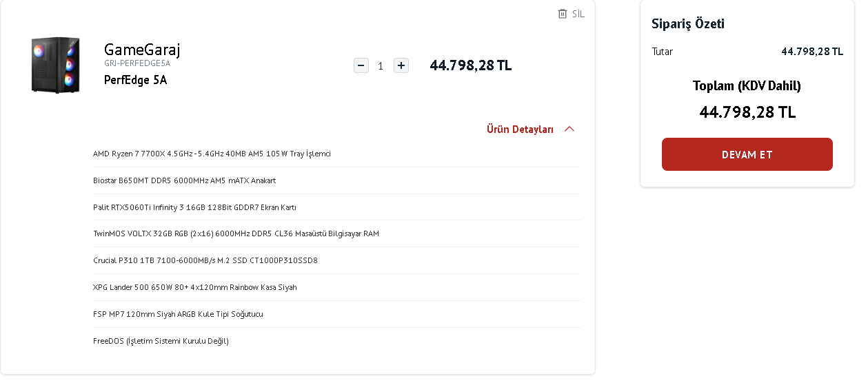This screenshot has width=868, height=385.
Task: Click the GameGaraj brand name
Action: pos(142,50)
